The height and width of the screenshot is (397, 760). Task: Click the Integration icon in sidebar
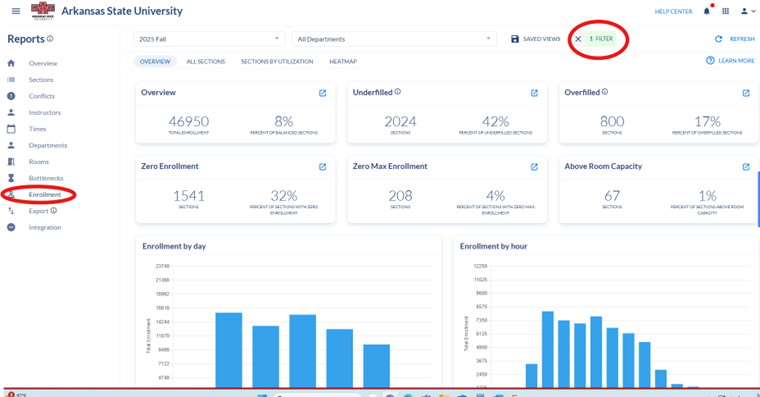(x=11, y=227)
